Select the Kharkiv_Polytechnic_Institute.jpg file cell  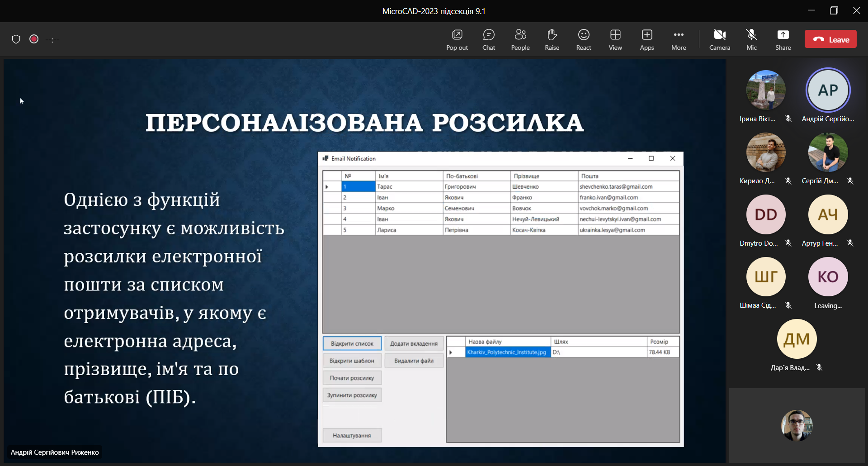point(507,352)
